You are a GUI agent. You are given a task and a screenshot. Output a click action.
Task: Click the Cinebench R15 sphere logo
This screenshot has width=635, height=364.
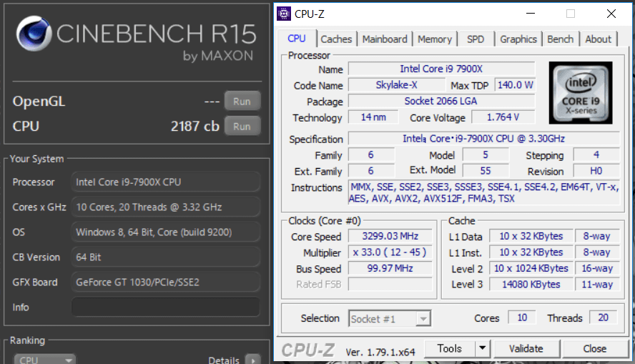point(34,33)
